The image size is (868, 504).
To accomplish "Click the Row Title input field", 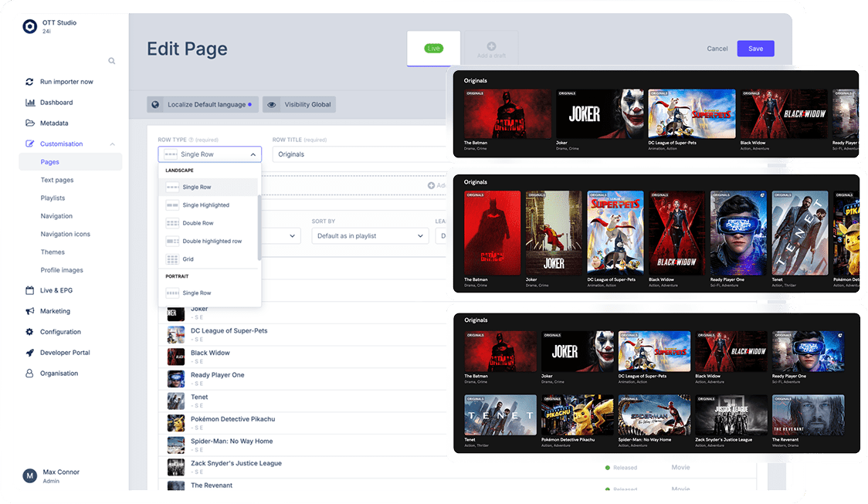I will pos(359,154).
